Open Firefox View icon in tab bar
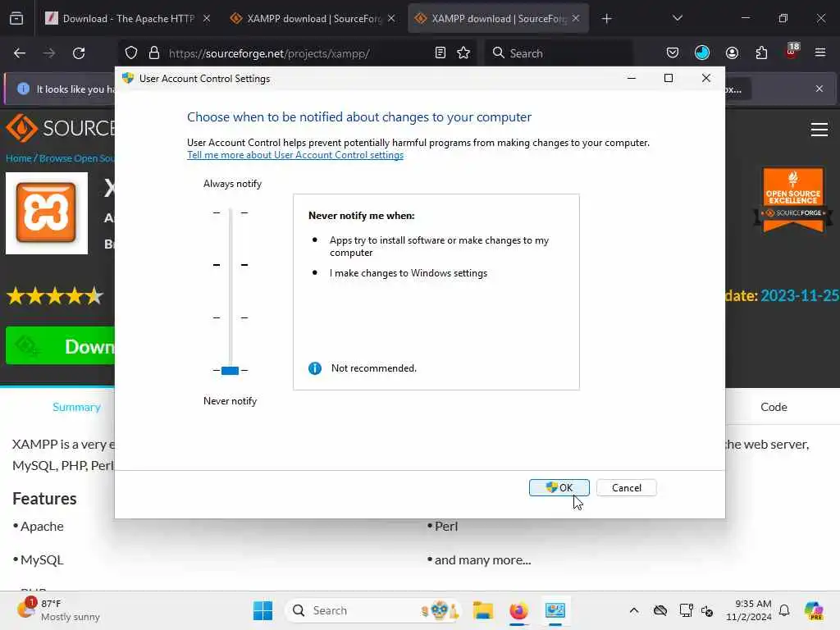This screenshot has width=840, height=630. [x=16, y=19]
